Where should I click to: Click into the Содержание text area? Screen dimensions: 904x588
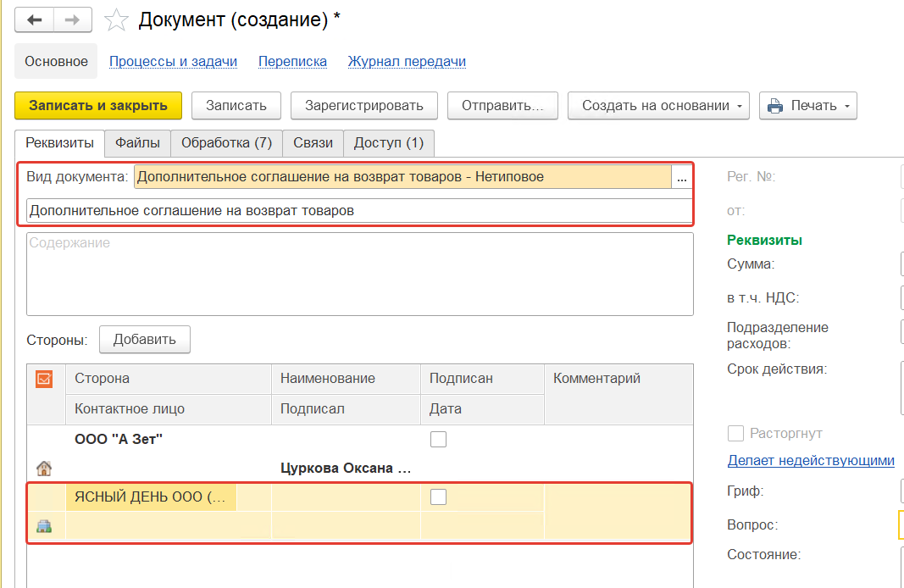[x=359, y=274]
